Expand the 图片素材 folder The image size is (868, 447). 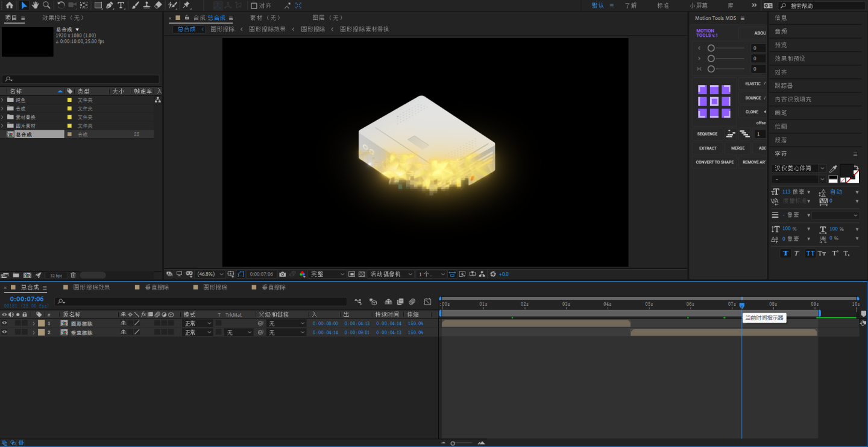[x=2, y=125]
